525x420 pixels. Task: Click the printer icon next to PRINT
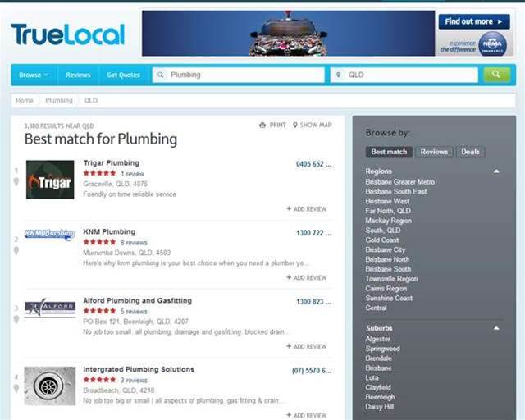pos(262,125)
